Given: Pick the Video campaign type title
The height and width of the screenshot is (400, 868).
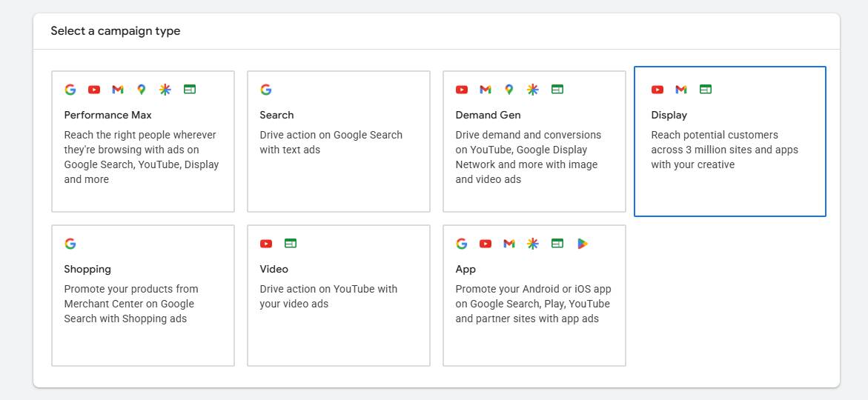Looking at the screenshot, I should pyautogui.click(x=274, y=269).
